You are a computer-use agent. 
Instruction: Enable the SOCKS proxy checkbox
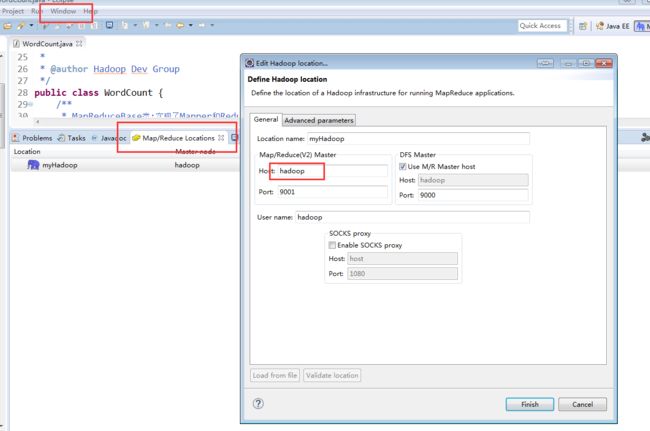[332, 245]
